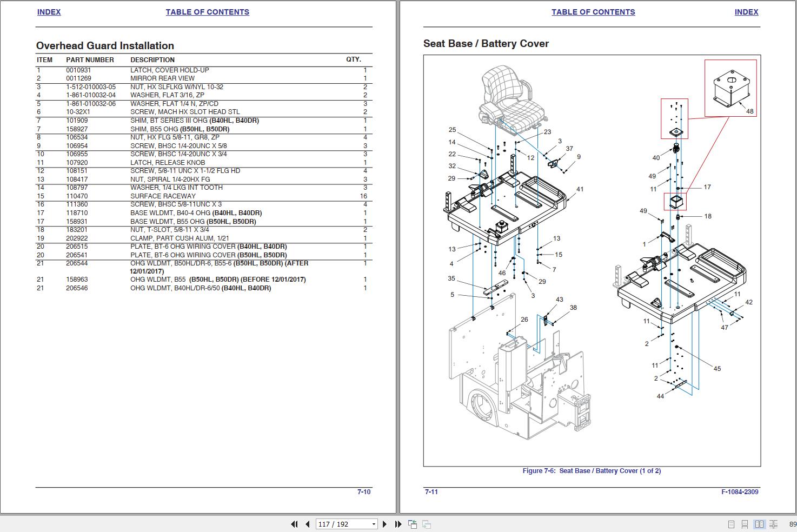Click the Seat Base / Battery Cover heading
This screenshot has height=532, width=797.
click(486, 44)
